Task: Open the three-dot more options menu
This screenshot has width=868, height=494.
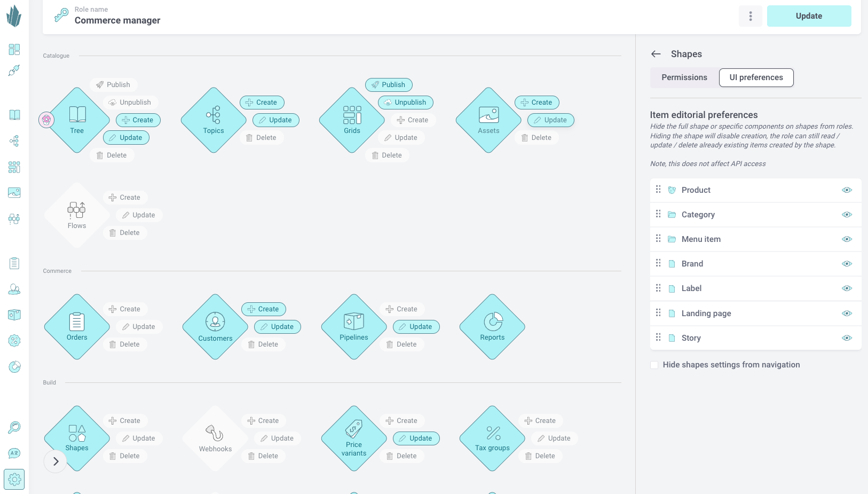Action: point(751,16)
